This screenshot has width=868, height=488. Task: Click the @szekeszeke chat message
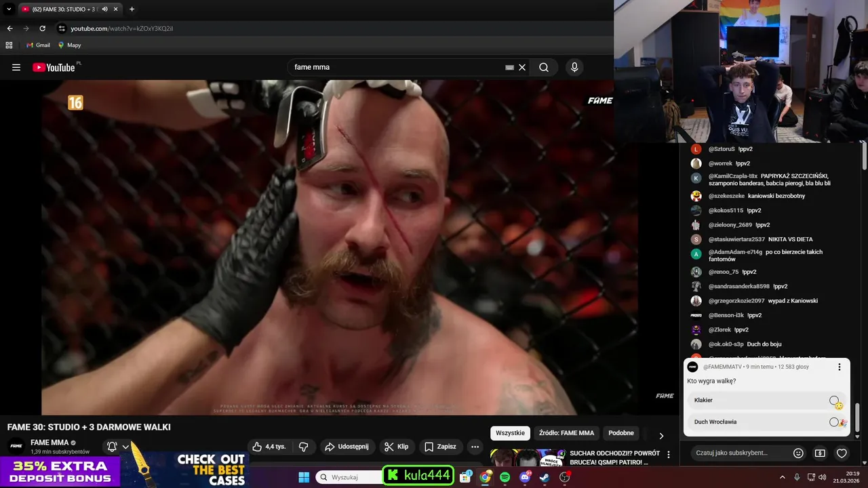click(x=776, y=196)
